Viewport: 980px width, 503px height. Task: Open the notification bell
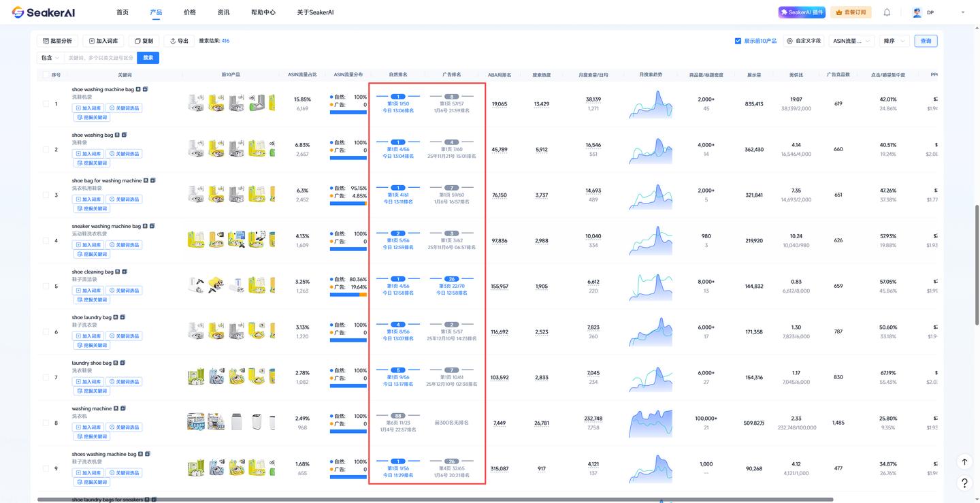[x=887, y=12]
